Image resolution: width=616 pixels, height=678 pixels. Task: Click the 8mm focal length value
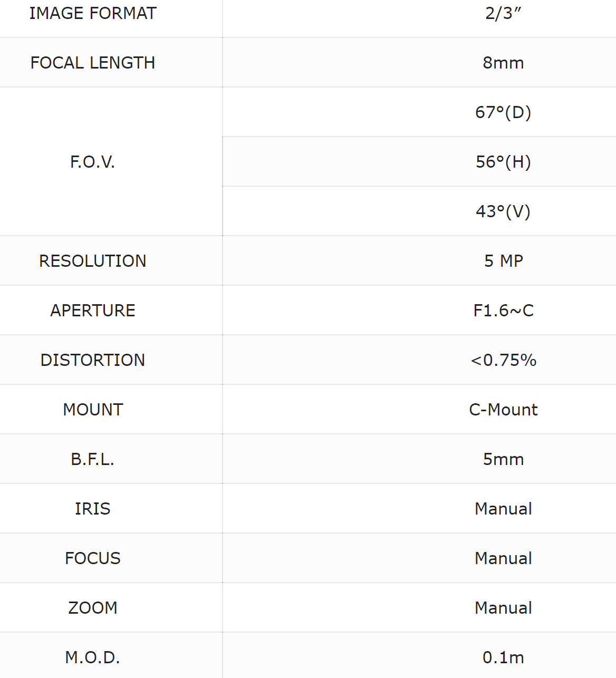(503, 63)
